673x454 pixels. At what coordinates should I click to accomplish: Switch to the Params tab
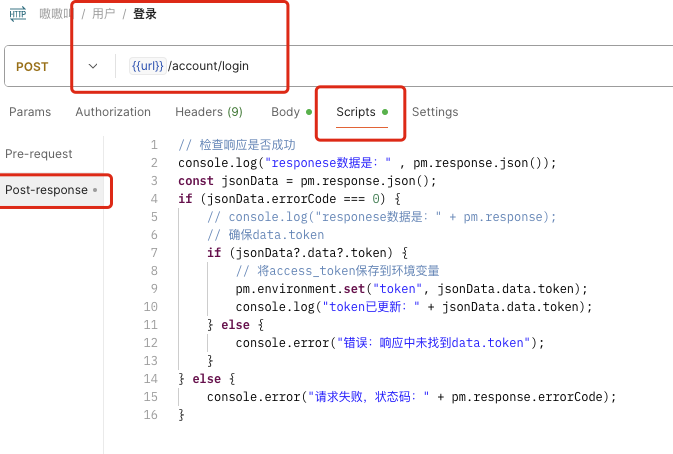pyautogui.click(x=29, y=112)
